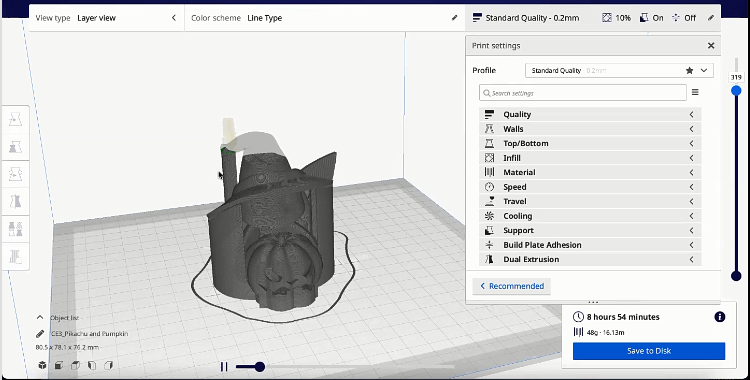750x380 pixels.
Task: Select the Scale tool in left toolbar
Action: [x=15, y=146]
